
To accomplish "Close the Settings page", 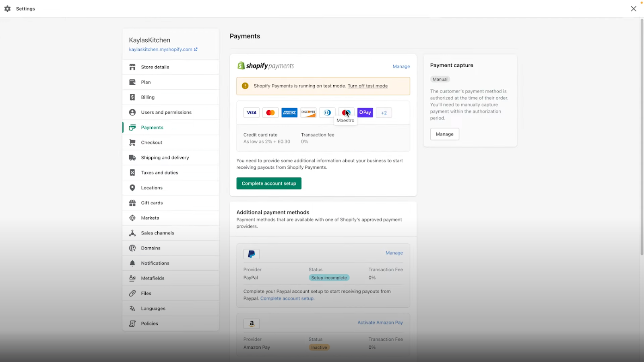I will [634, 8].
